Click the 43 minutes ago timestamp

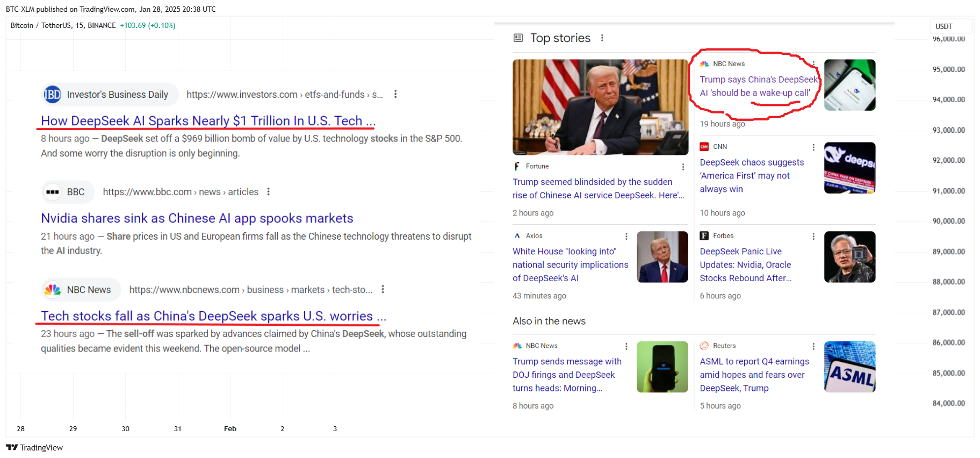(x=539, y=296)
